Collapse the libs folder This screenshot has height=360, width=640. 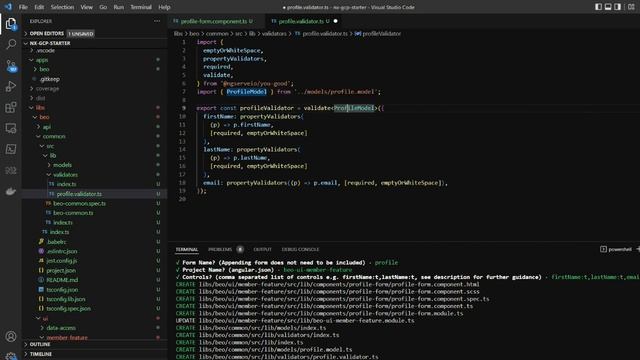pos(40,108)
